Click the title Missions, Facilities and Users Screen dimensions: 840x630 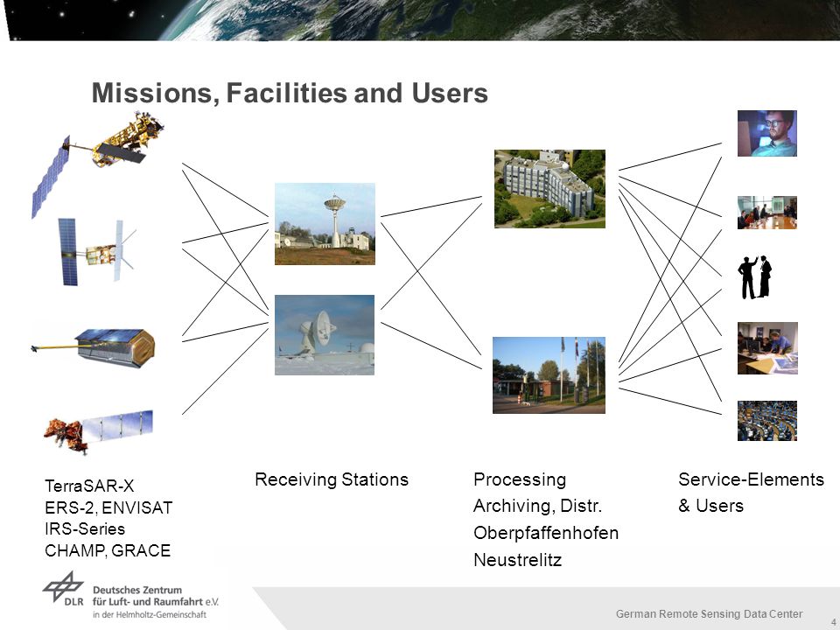pyautogui.click(x=290, y=93)
